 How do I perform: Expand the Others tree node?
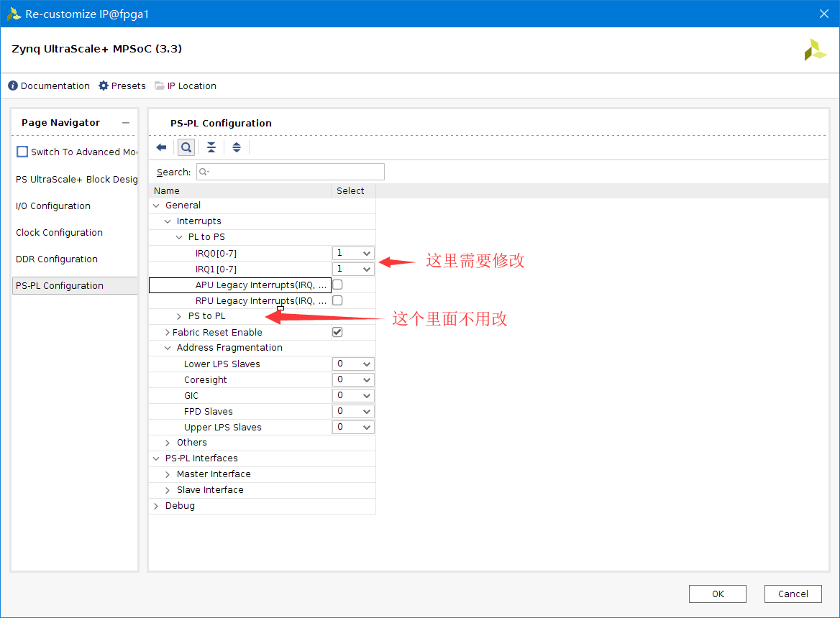pos(168,443)
